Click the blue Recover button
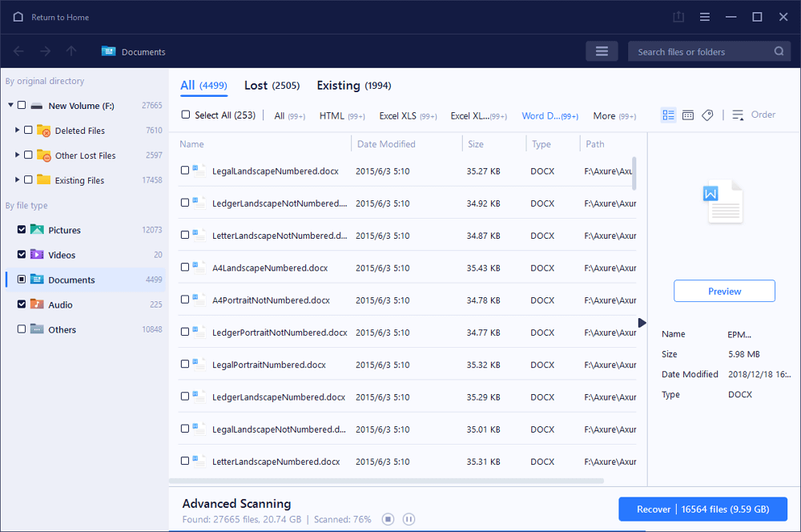 pos(702,509)
